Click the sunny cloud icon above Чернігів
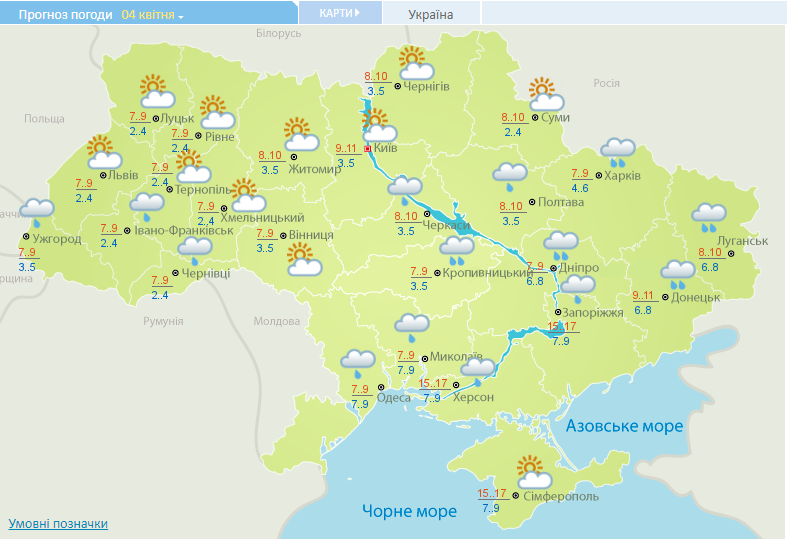Screen dimensions: 791x546 click(414, 64)
